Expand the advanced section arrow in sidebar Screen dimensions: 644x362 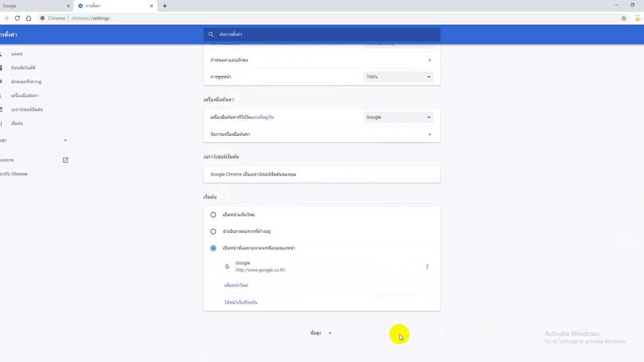pyautogui.click(x=65, y=140)
